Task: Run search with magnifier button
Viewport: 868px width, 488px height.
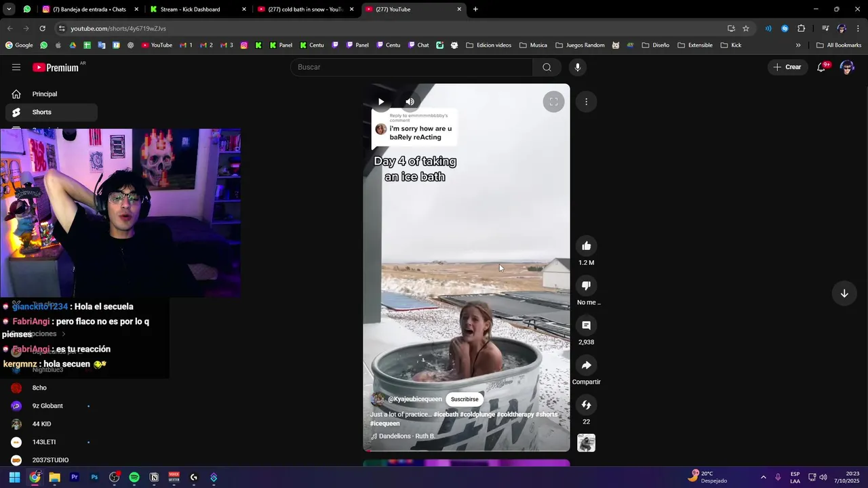Action: [547, 67]
